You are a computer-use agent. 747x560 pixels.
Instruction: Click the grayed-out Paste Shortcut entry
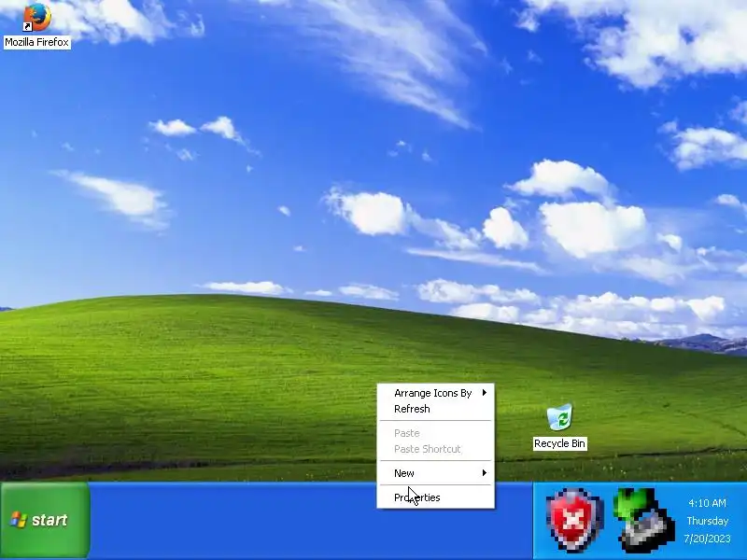[x=435, y=449]
